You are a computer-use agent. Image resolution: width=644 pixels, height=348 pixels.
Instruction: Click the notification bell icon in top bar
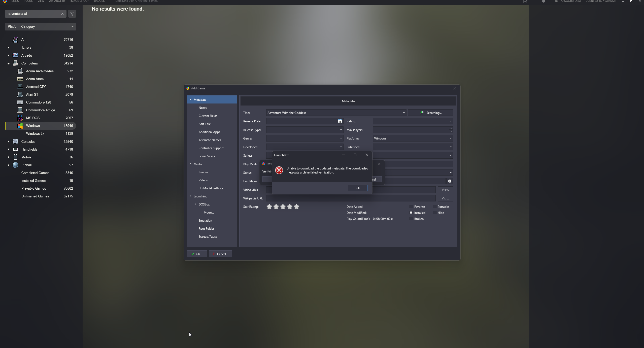click(544, 2)
